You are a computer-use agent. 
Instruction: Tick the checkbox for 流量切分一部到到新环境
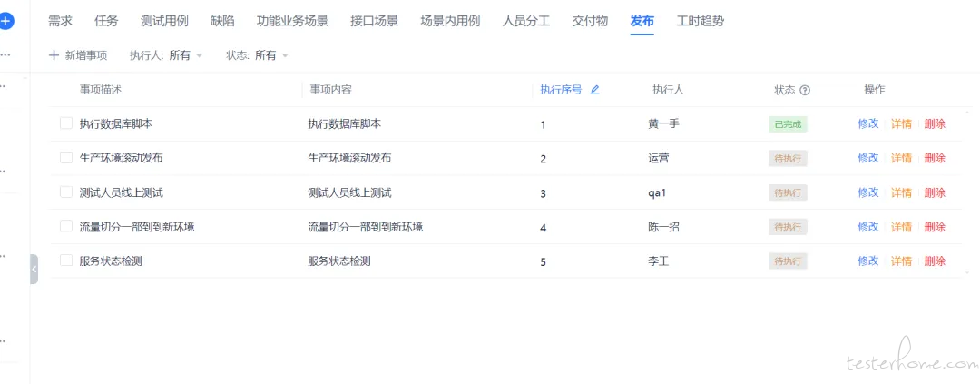pyautogui.click(x=66, y=226)
